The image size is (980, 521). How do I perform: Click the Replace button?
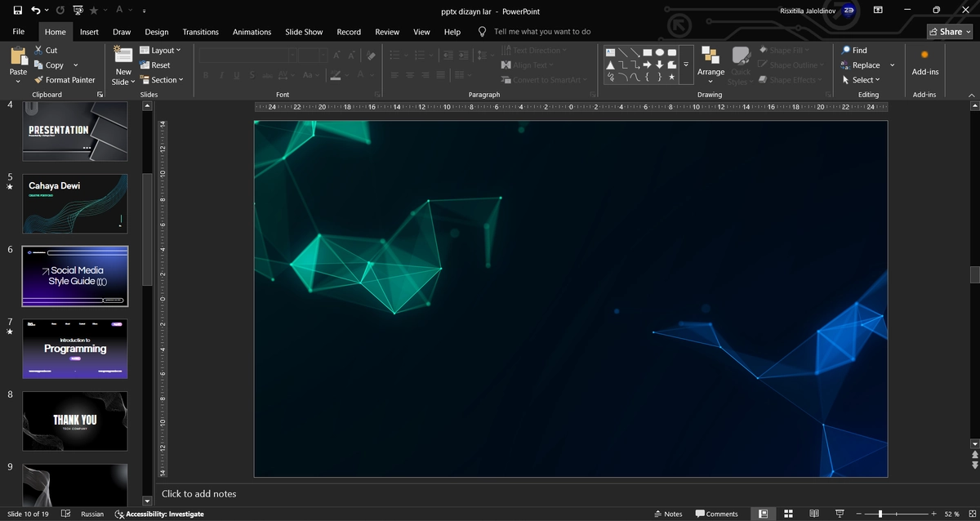click(x=861, y=65)
